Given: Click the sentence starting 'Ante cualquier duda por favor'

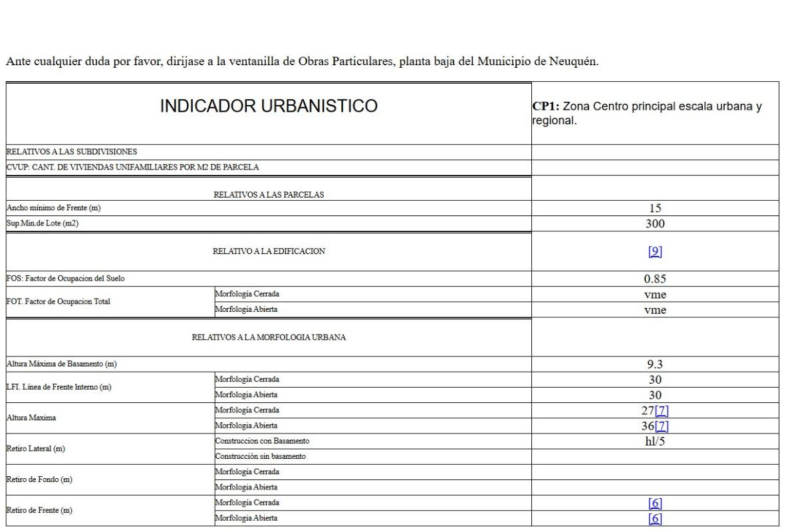Looking at the screenshot, I should coord(302,63).
